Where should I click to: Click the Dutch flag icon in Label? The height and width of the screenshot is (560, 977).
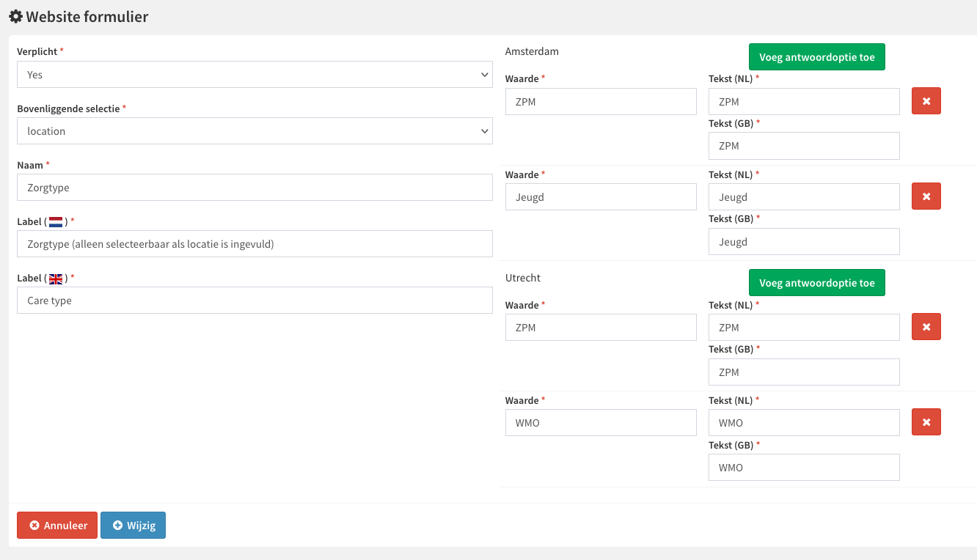56,222
